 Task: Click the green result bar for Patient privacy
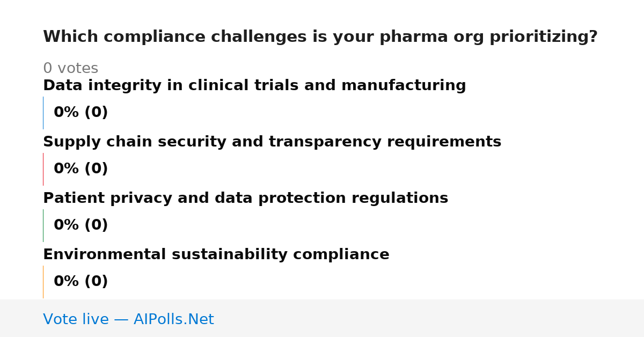click(43, 225)
